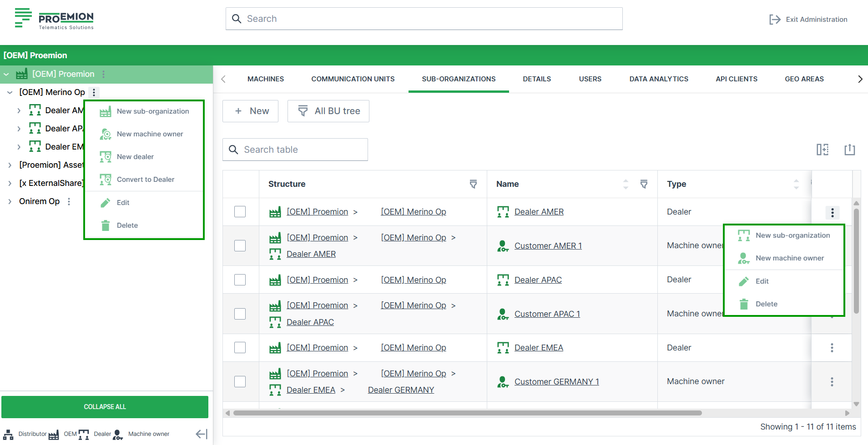Open three-dot menu for Customer GERMANY 1 row
Image resolution: width=868 pixels, height=445 pixels.
832,382
